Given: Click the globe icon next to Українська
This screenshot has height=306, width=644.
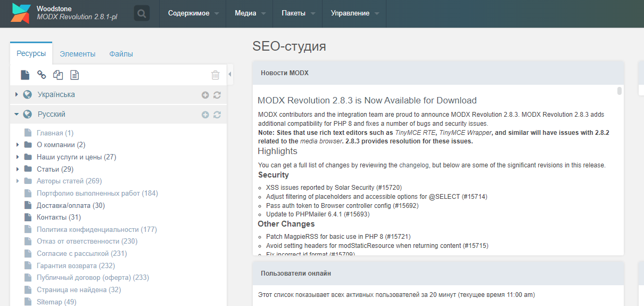Looking at the screenshot, I should 28,94.
